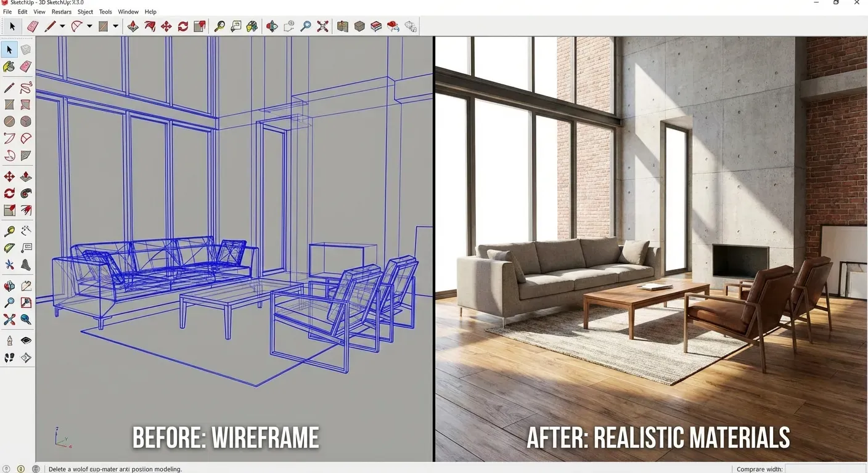
Task: Open the rectangle tool dropdown arrow
Action: coord(115,26)
